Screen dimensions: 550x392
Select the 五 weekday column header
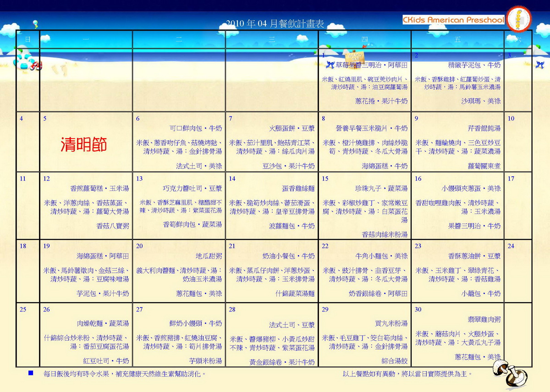click(457, 39)
